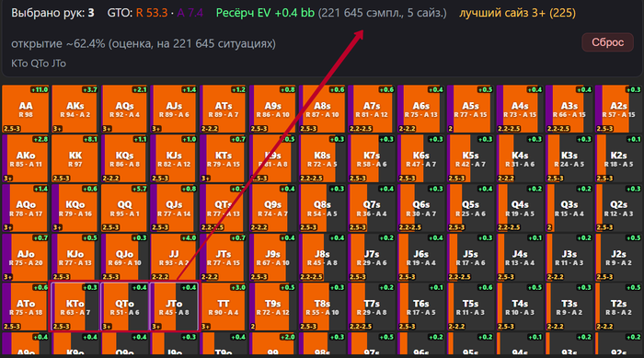Viewport: 644px width, 358px height.
Task: Select the ATo hand cell
Action: 26,306
